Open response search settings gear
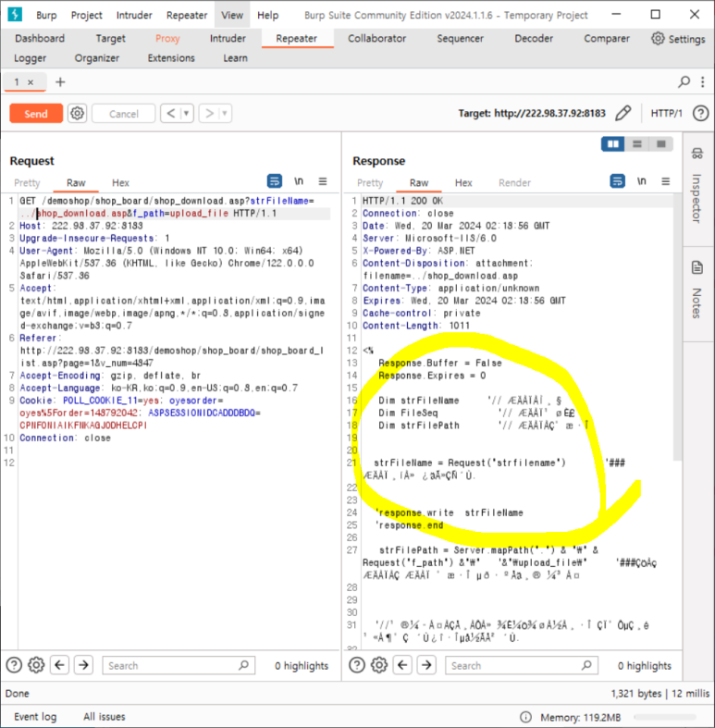 click(379, 665)
